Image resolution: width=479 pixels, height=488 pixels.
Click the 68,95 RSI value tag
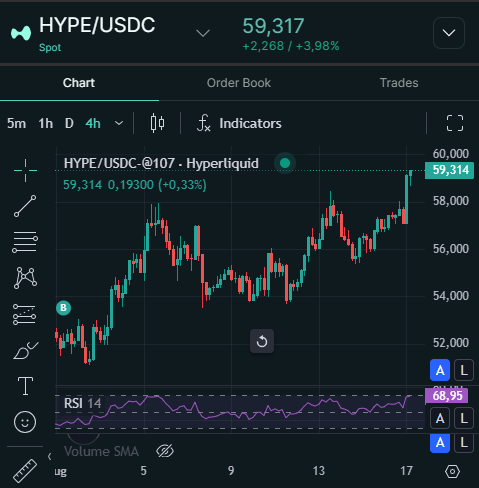point(447,396)
